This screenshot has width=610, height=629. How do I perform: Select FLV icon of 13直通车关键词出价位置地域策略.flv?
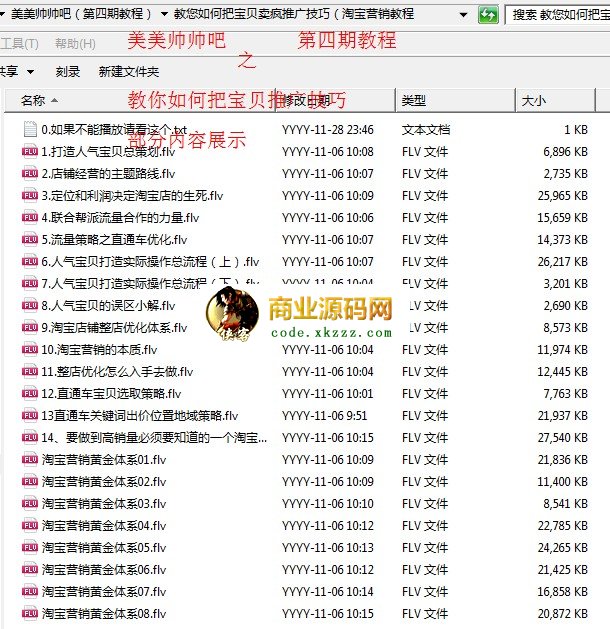[x=30, y=415]
